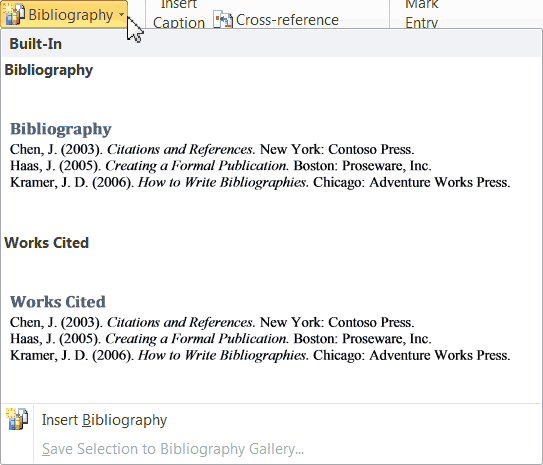Click the blue Works Cited heading in preview

57,302
